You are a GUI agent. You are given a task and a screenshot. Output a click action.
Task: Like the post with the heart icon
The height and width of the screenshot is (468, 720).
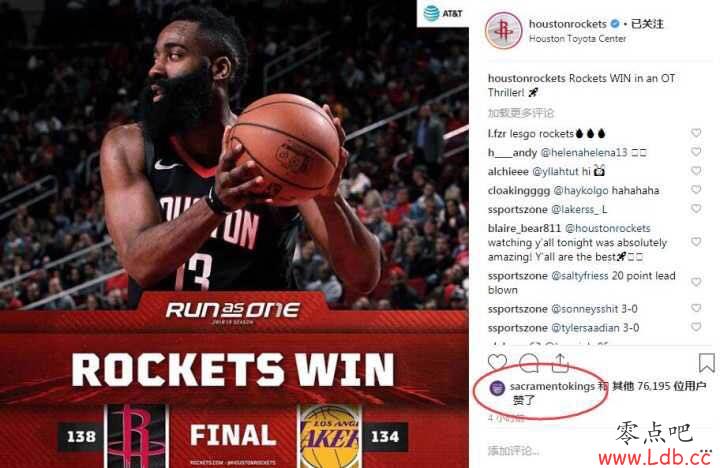(x=497, y=362)
